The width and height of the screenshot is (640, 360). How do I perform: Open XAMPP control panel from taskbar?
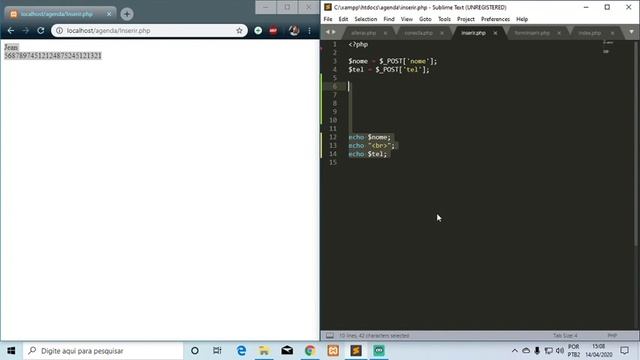click(333, 351)
